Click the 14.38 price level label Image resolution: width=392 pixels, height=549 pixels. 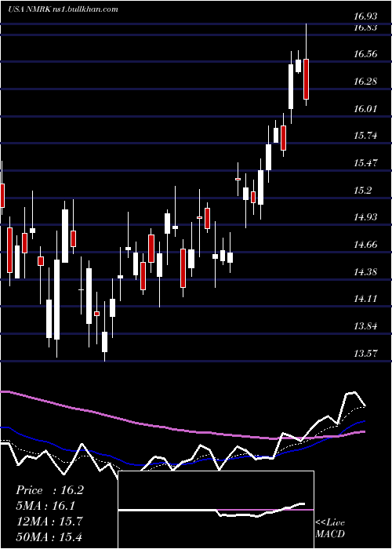click(365, 271)
